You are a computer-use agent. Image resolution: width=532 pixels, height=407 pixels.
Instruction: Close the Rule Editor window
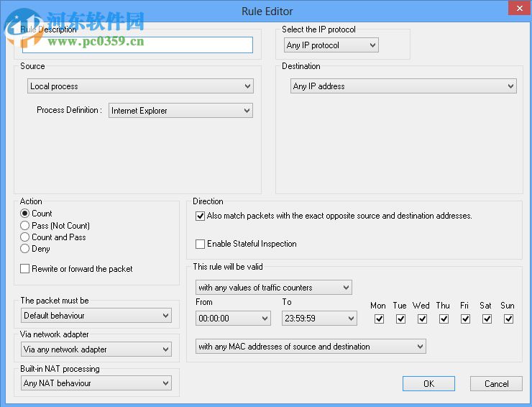tap(520, 8)
